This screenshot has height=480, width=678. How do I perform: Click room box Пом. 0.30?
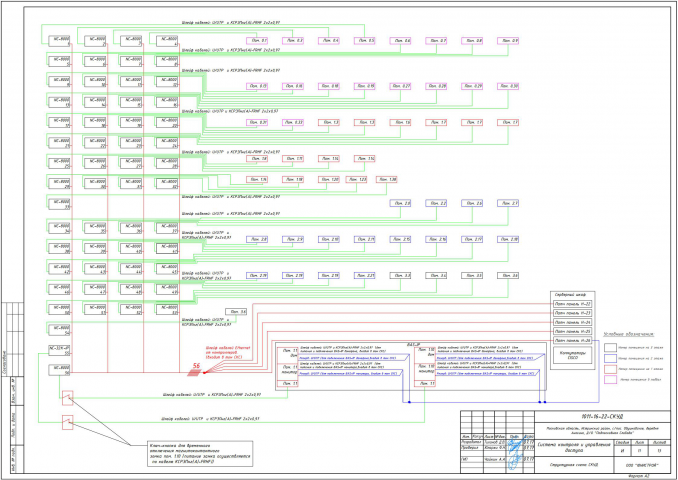pos(508,86)
